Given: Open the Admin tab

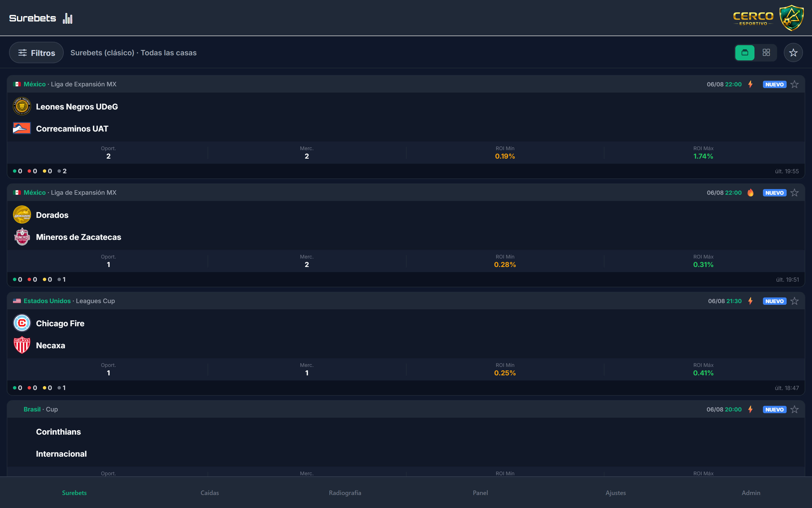Looking at the screenshot, I should tap(751, 493).
